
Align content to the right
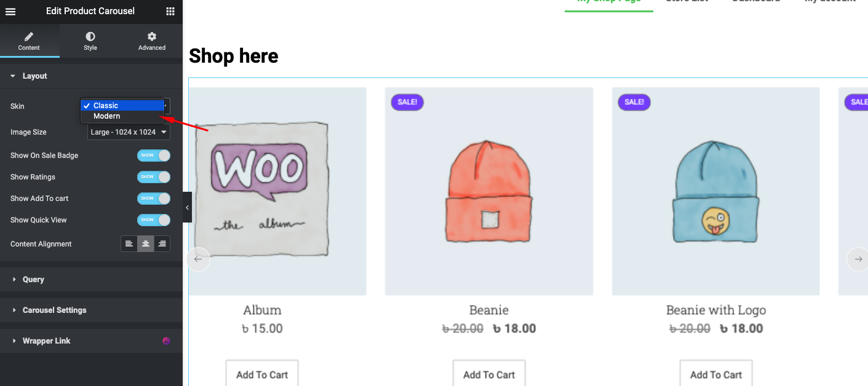tap(162, 244)
